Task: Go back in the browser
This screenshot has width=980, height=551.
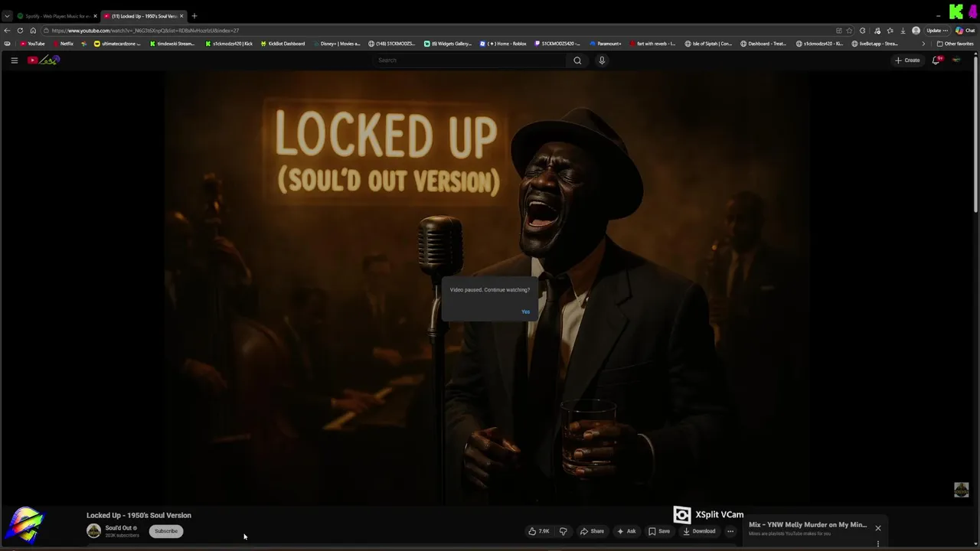Action: pyautogui.click(x=7, y=31)
